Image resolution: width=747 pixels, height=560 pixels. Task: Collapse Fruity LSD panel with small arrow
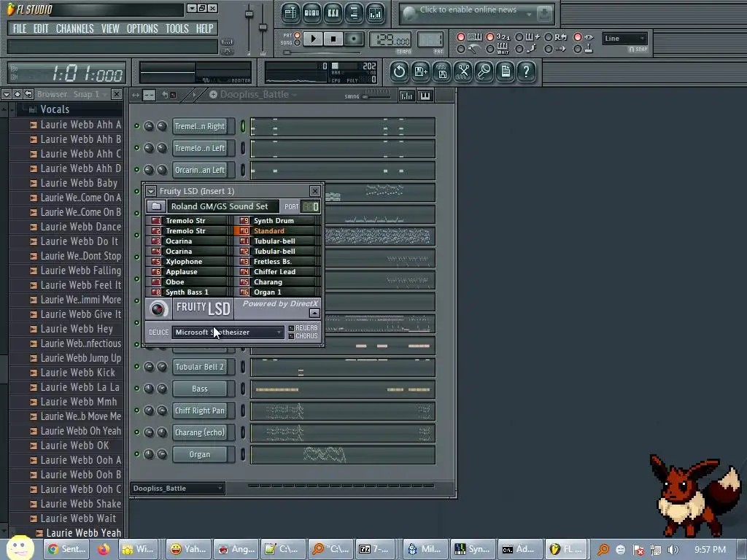click(314, 313)
